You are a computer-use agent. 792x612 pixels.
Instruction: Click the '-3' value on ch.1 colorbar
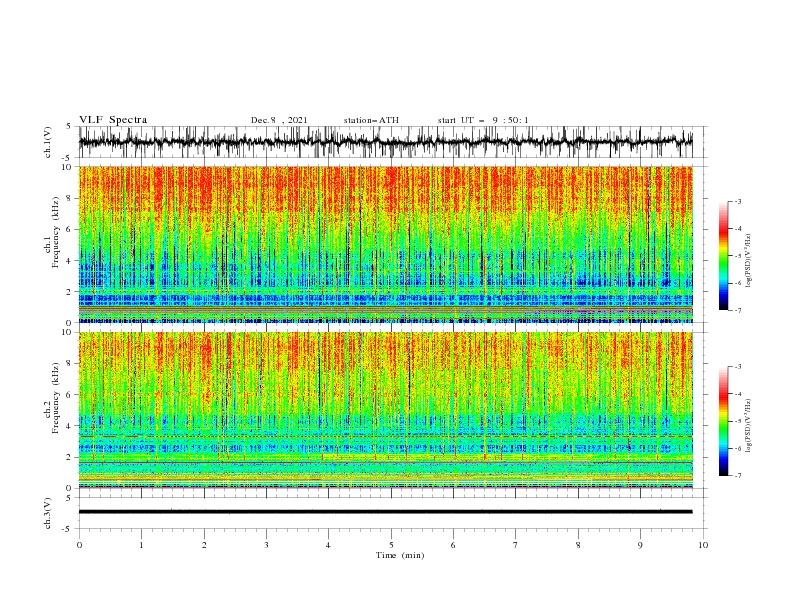737,201
